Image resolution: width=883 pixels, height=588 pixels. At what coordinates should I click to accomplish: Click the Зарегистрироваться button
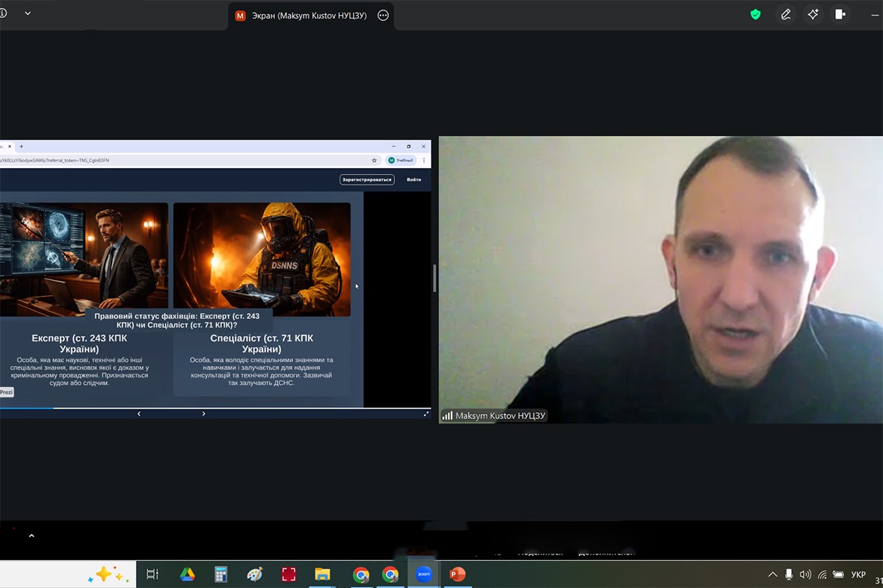point(366,179)
